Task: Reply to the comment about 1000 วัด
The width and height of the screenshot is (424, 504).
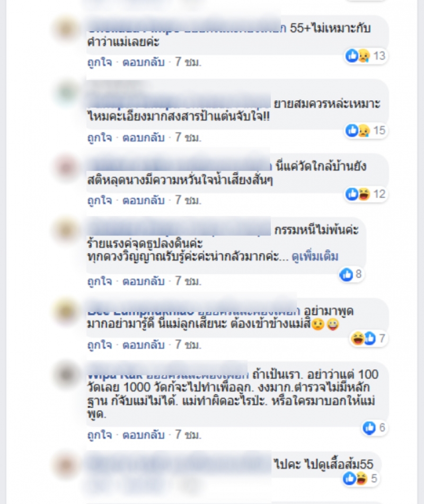Action: (x=144, y=435)
